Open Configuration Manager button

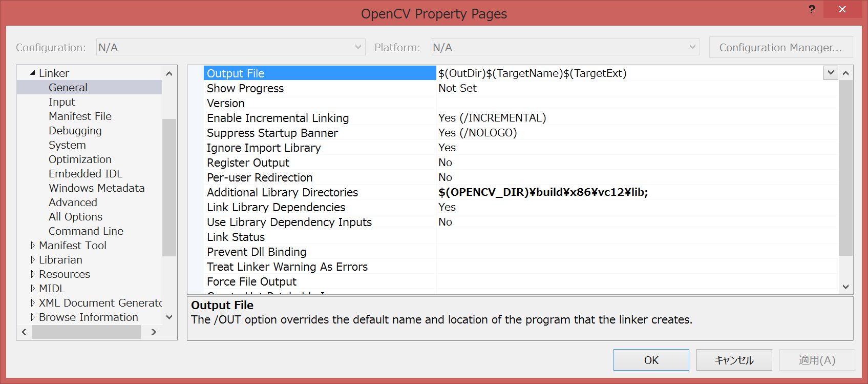click(x=781, y=47)
